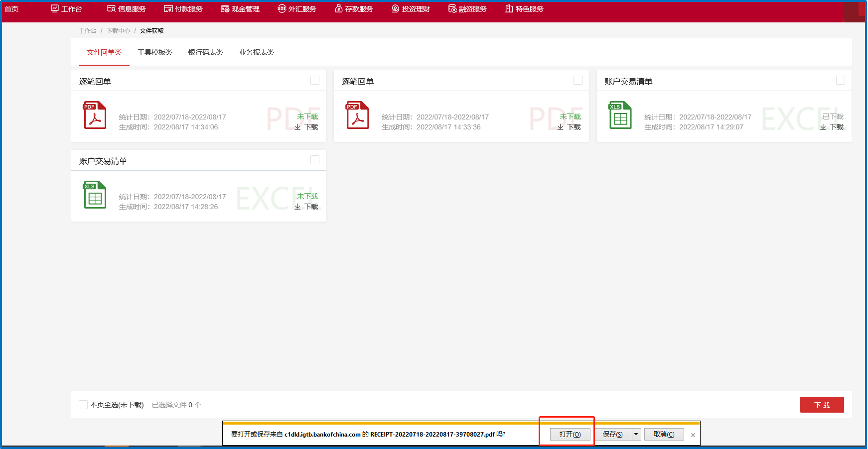This screenshot has width=868, height=449.
Task: Download the 14:34:06 逐笔回单 file
Action: click(306, 127)
